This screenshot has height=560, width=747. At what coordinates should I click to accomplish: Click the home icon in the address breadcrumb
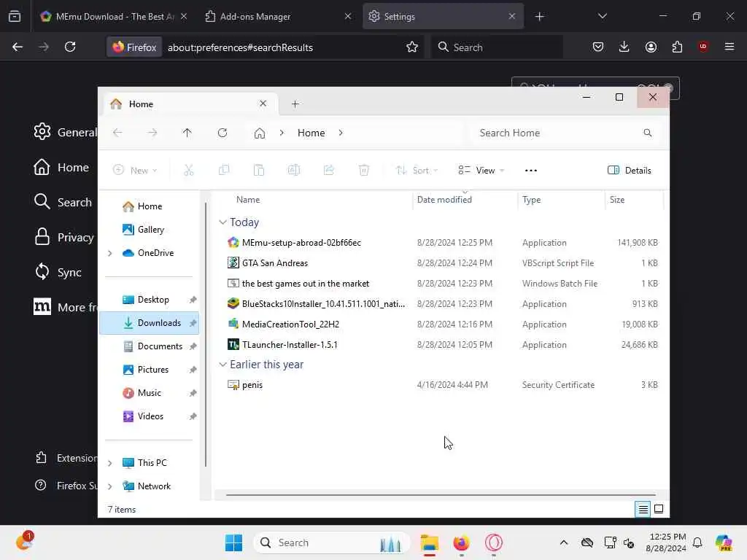click(260, 133)
